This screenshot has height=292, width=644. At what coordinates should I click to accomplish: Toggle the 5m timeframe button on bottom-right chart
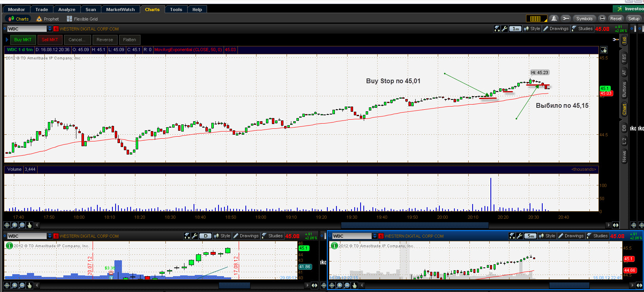(x=530, y=236)
